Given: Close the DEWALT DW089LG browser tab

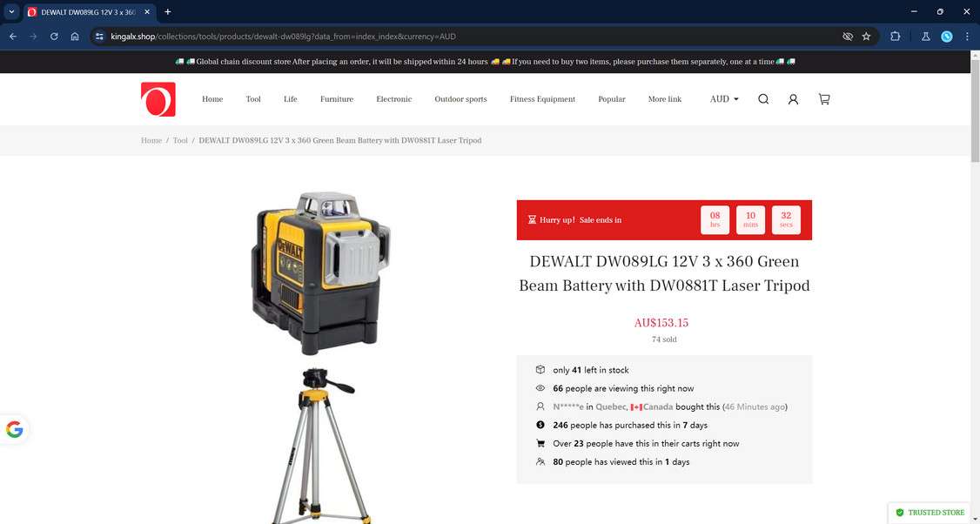Looking at the screenshot, I should coord(147,12).
